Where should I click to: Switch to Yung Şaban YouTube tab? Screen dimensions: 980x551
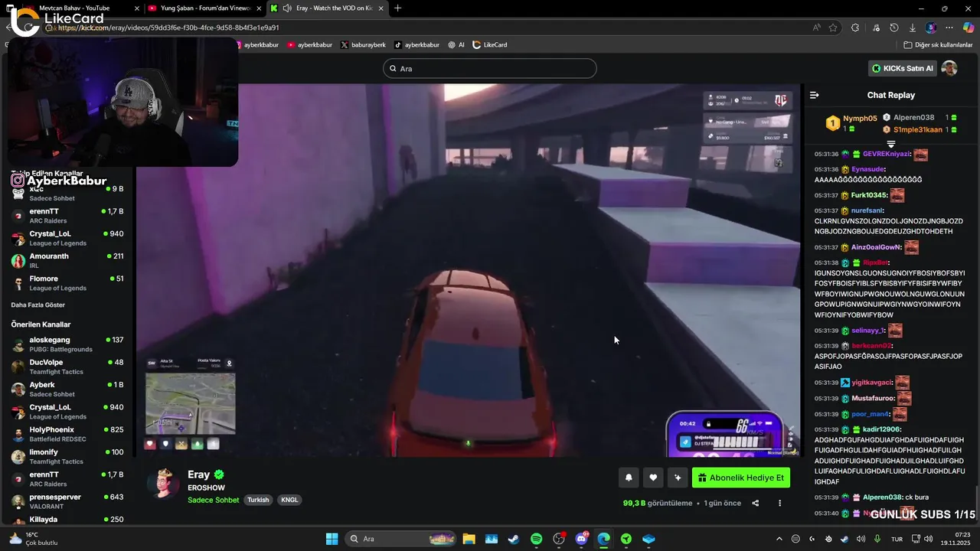[205, 8]
